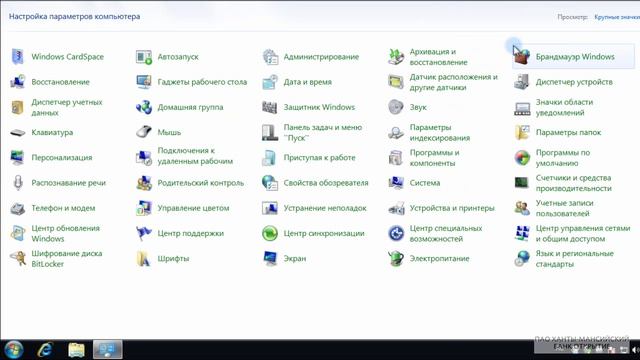The height and width of the screenshot is (360, 640).
Task: Click the Звук speaker icon
Action: point(396,107)
